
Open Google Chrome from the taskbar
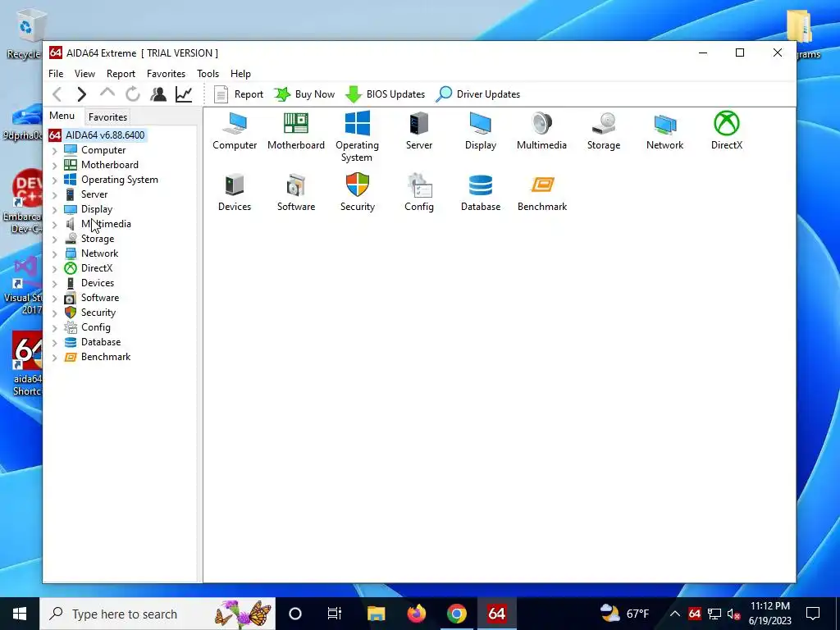pos(456,614)
